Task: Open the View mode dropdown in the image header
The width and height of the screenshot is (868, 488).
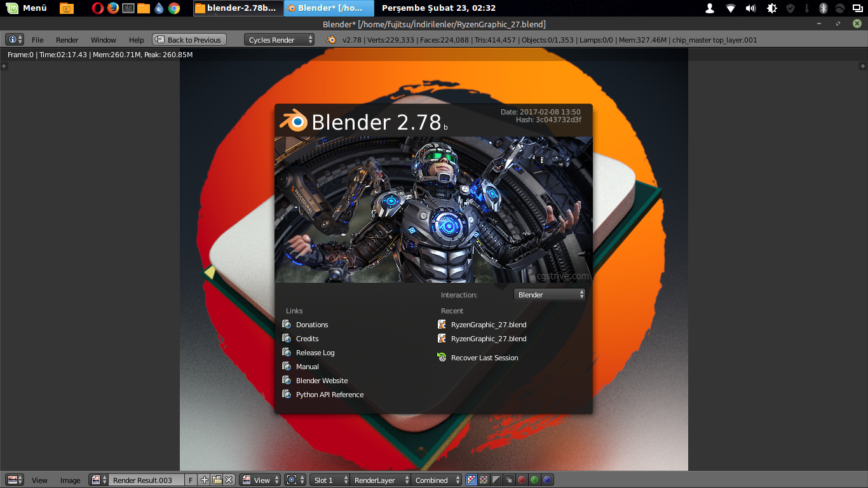Action: tap(260, 480)
